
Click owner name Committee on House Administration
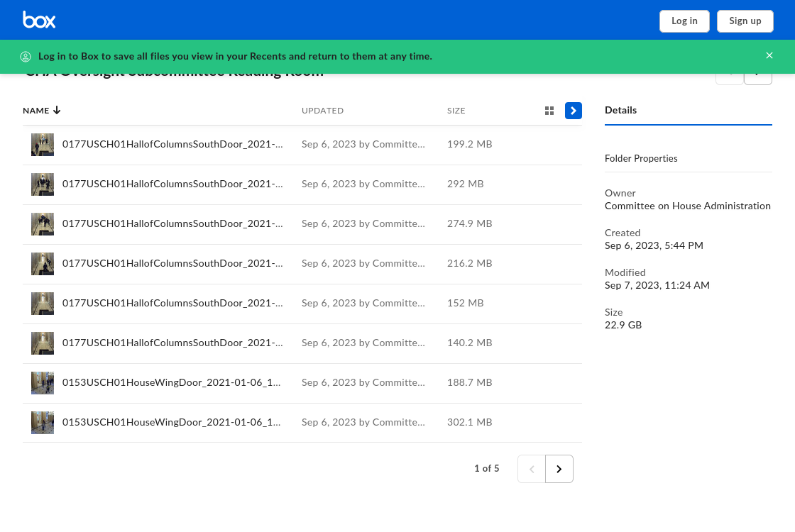[x=688, y=206]
